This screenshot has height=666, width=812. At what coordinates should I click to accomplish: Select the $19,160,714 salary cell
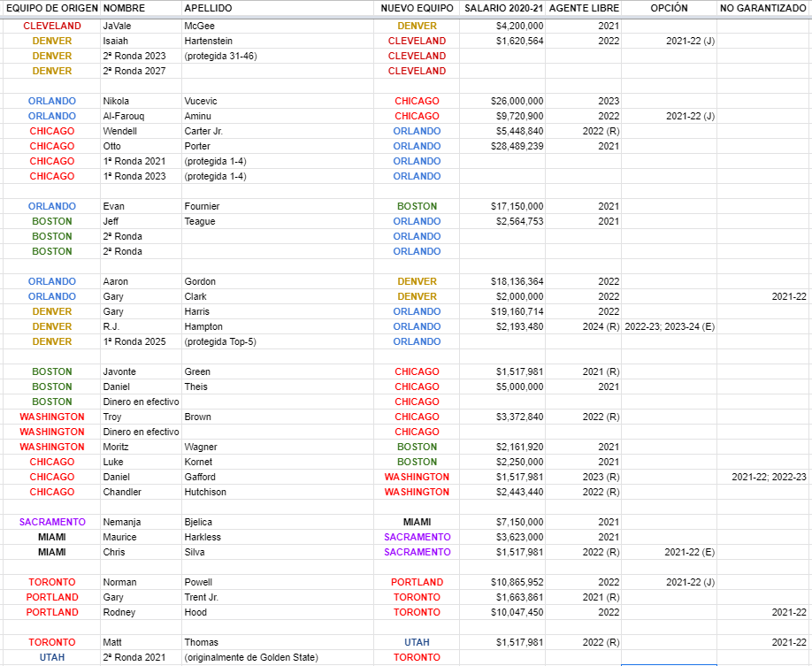[502, 311]
